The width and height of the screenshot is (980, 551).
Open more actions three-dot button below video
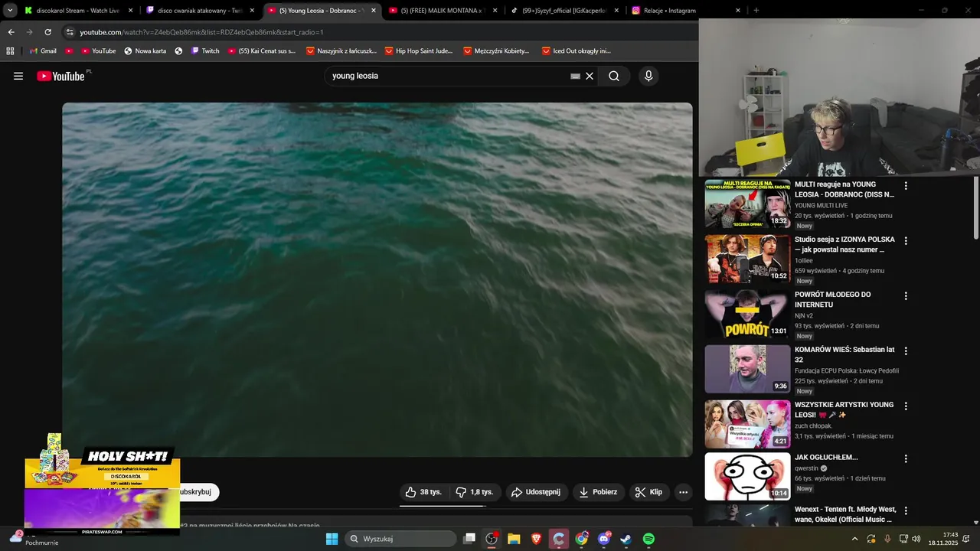(684, 492)
